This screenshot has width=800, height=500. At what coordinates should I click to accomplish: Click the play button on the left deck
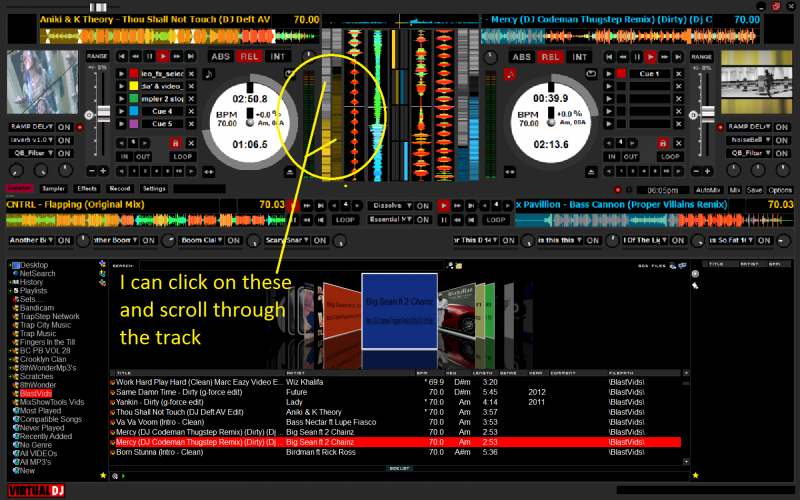163,56
